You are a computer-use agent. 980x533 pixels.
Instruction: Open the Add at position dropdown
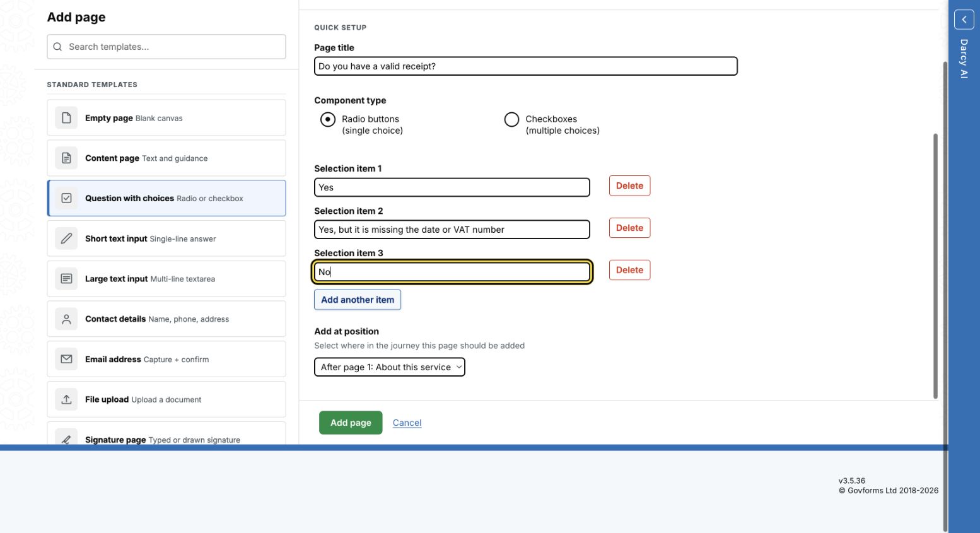389,367
